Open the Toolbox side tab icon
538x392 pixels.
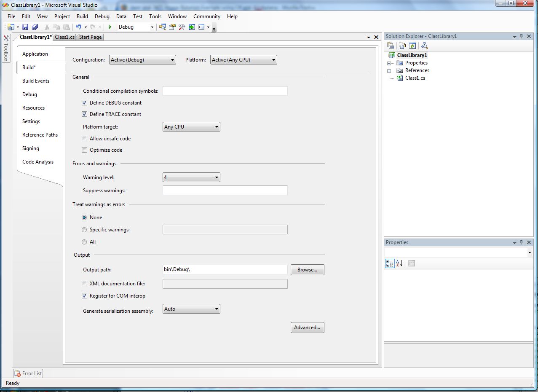tap(6, 39)
